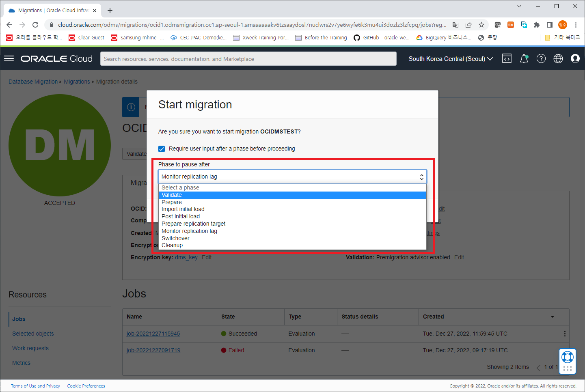Edit the Validation premigration advisor setting

459,257
